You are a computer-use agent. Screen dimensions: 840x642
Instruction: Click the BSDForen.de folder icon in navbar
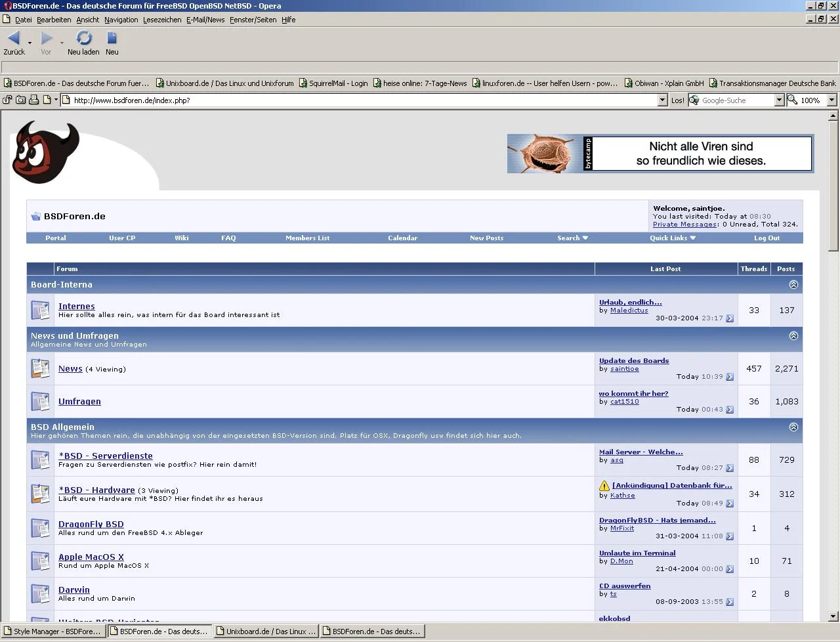[36, 217]
